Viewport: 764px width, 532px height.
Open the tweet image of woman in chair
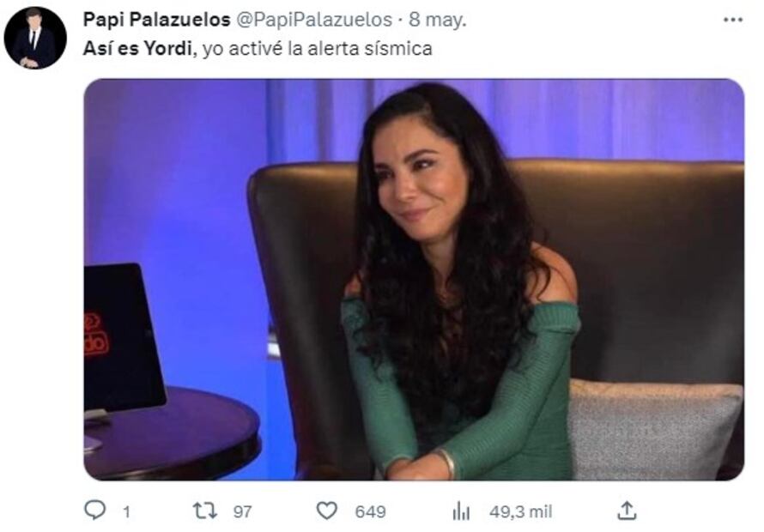[414, 279]
